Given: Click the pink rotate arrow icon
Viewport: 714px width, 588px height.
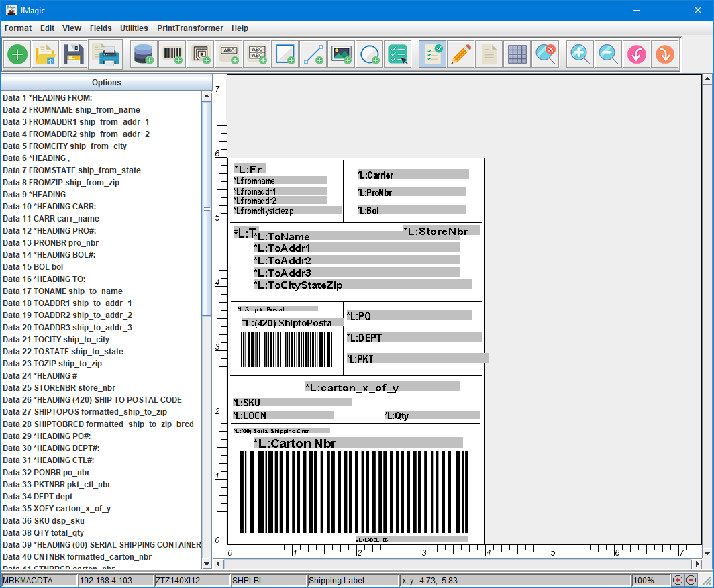Looking at the screenshot, I should [x=637, y=54].
